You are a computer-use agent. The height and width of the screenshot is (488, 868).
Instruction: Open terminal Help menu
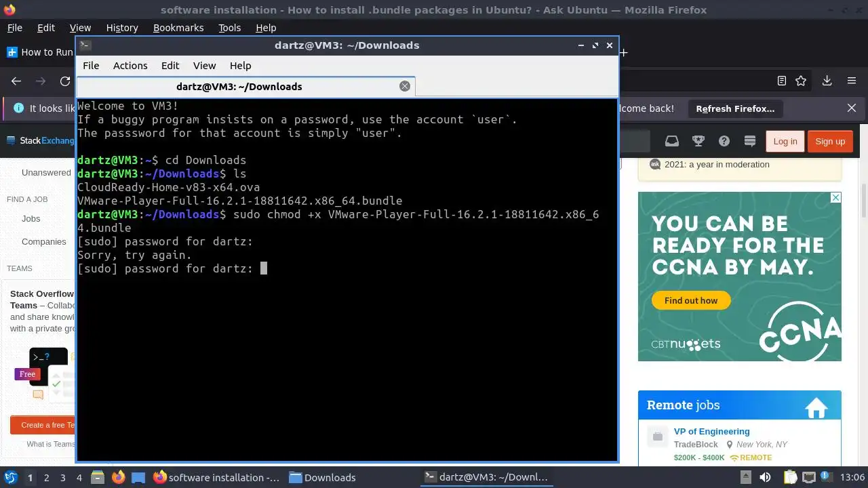click(x=241, y=66)
